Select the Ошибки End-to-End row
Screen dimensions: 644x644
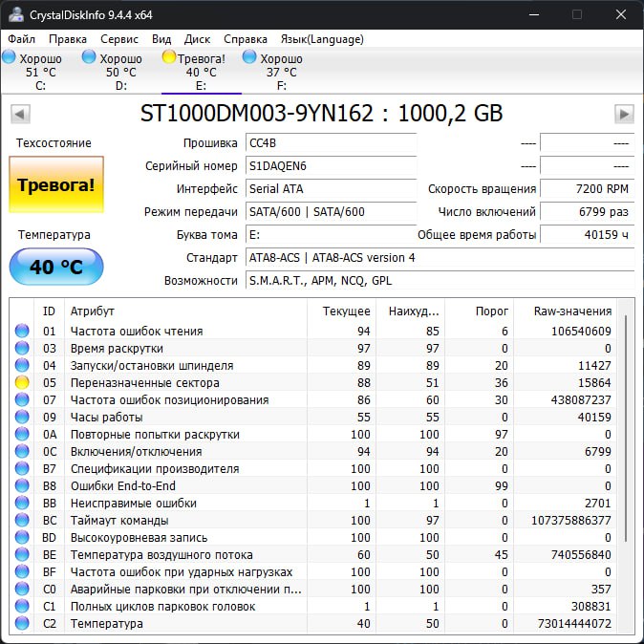coord(313,486)
